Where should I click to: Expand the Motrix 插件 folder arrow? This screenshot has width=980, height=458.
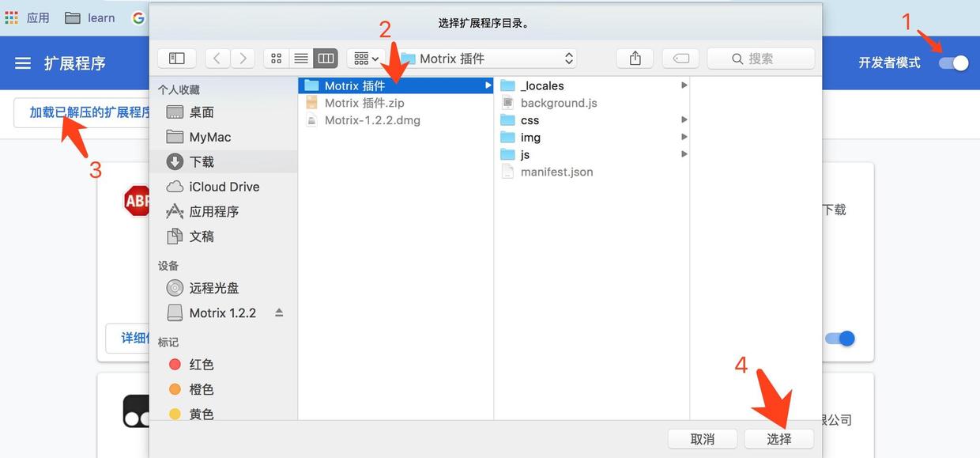(x=488, y=85)
